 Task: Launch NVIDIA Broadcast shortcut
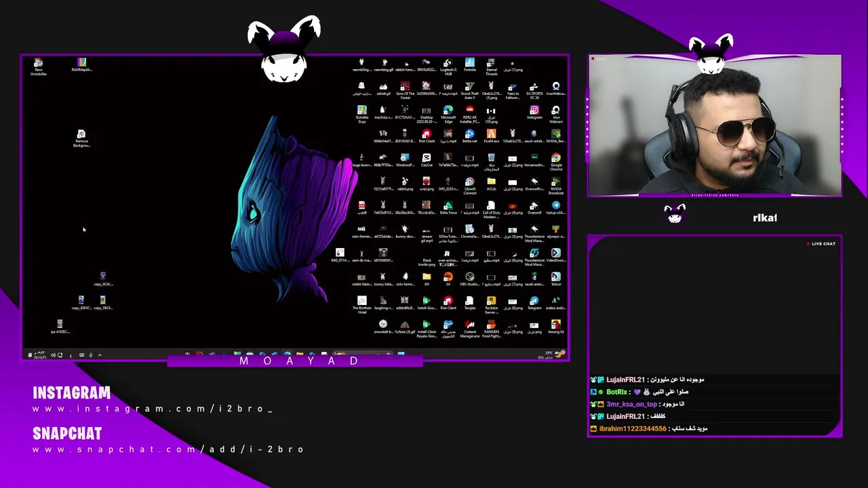556,186
